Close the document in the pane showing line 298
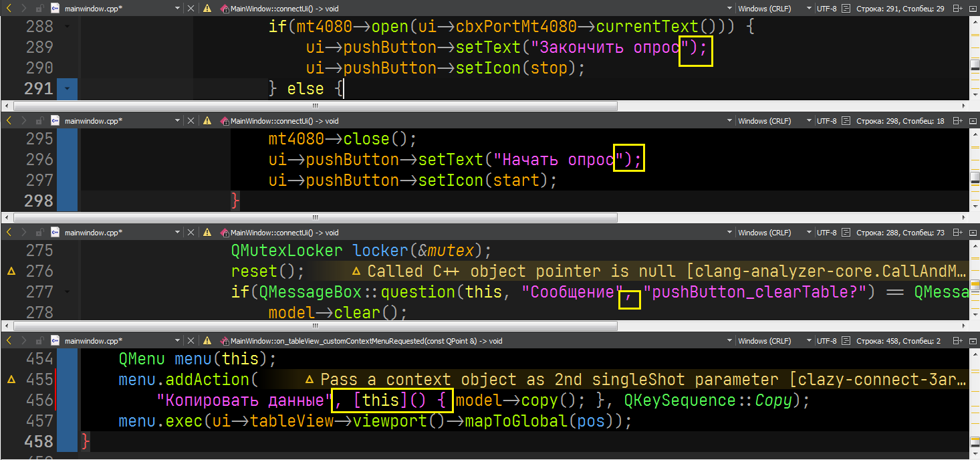This screenshot has width=980, height=460. [x=191, y=121]
